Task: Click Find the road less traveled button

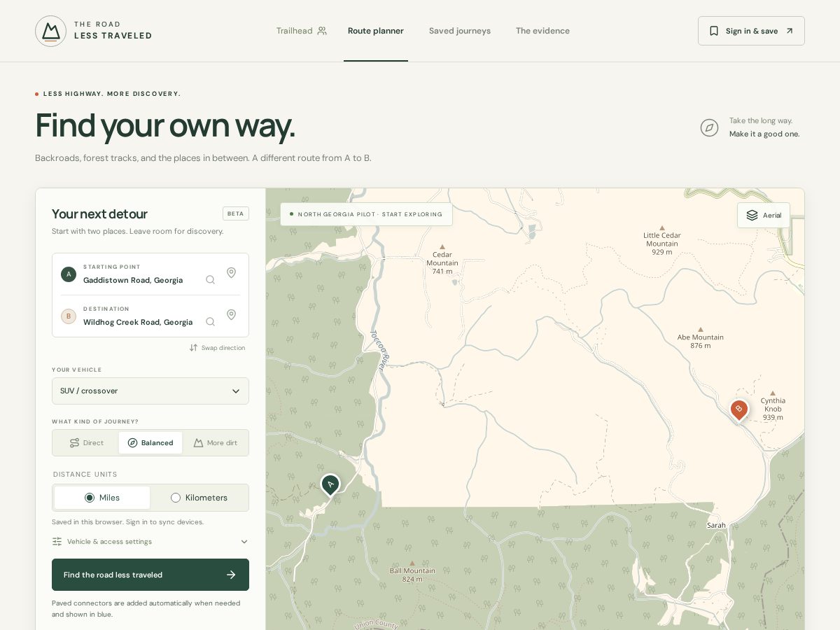Action: [150, 575]
